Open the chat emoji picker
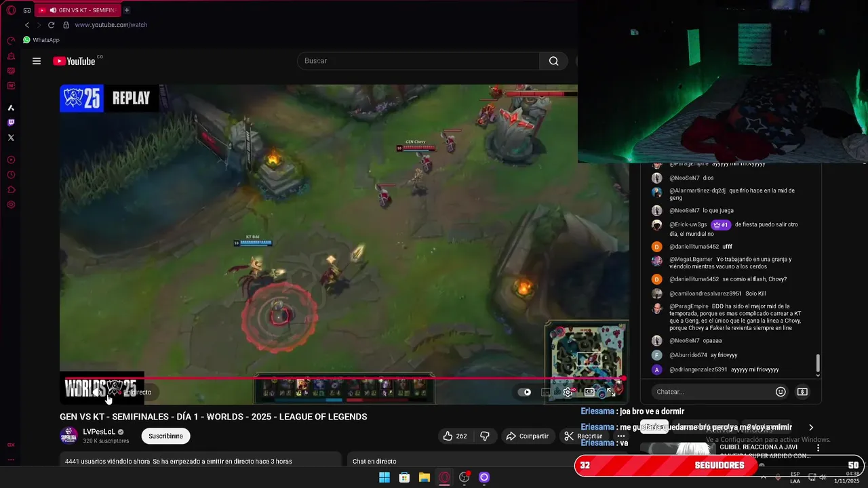The width and height of the screenshot is (868, 488). click(x=781, y=392)
